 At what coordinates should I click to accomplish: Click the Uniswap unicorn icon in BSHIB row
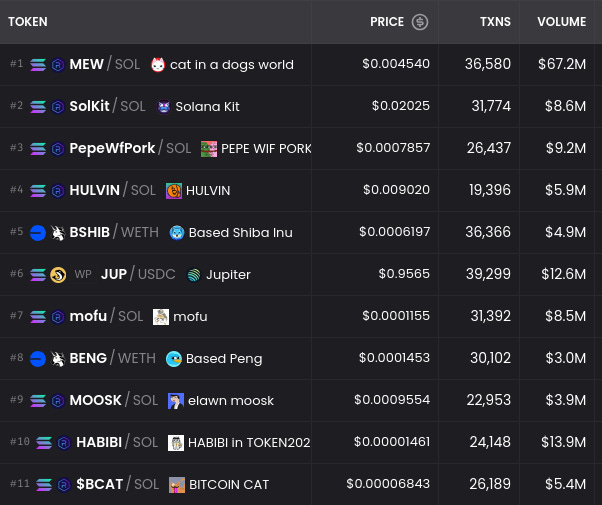(58, 233)
